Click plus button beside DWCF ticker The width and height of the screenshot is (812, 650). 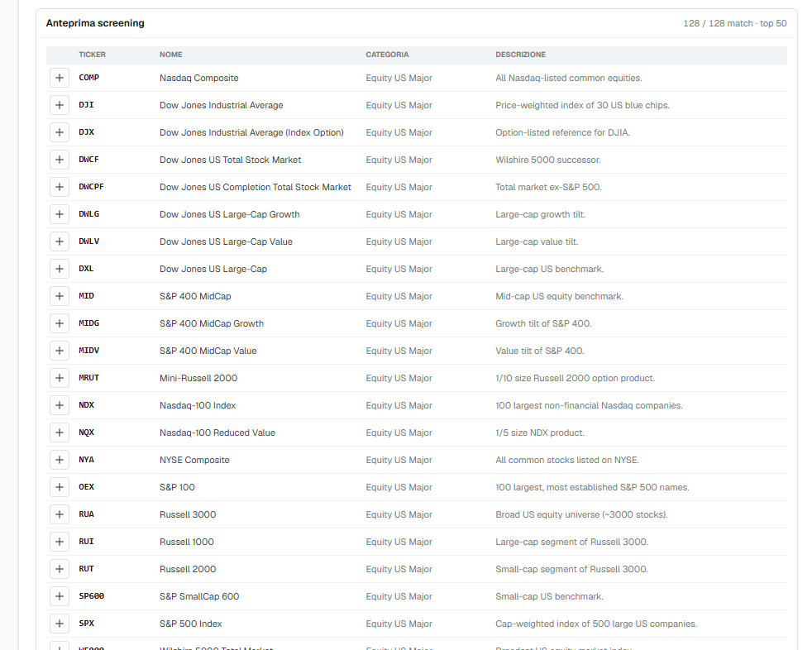click(60, 160)
